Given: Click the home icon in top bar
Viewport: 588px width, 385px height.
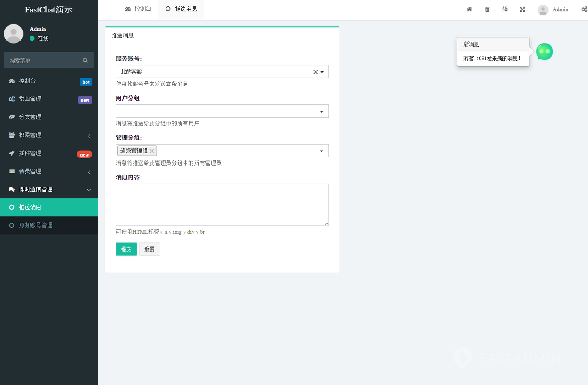Looking at the screenshot, I should (469, 9).
